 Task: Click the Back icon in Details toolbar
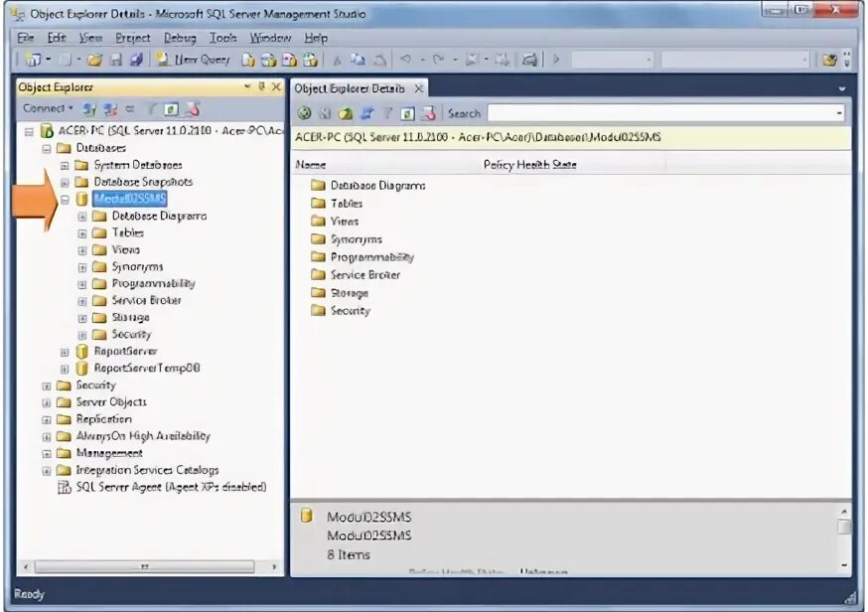pos(305,113)
